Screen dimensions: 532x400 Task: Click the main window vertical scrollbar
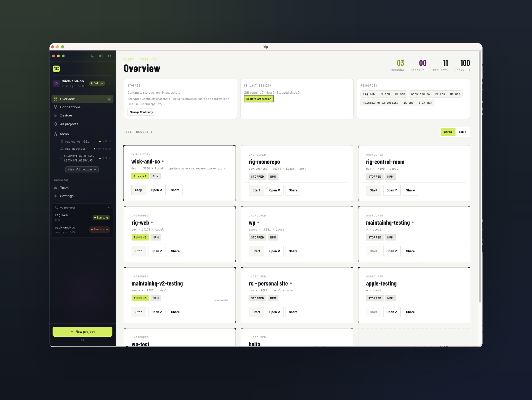[480, 177]
